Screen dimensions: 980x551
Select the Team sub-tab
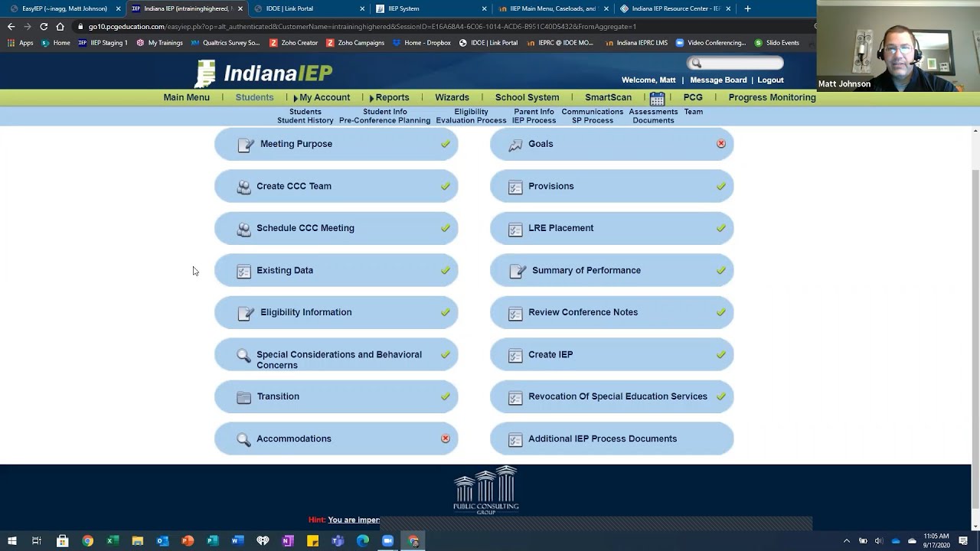pyautogui.click(x=693, y=112)
